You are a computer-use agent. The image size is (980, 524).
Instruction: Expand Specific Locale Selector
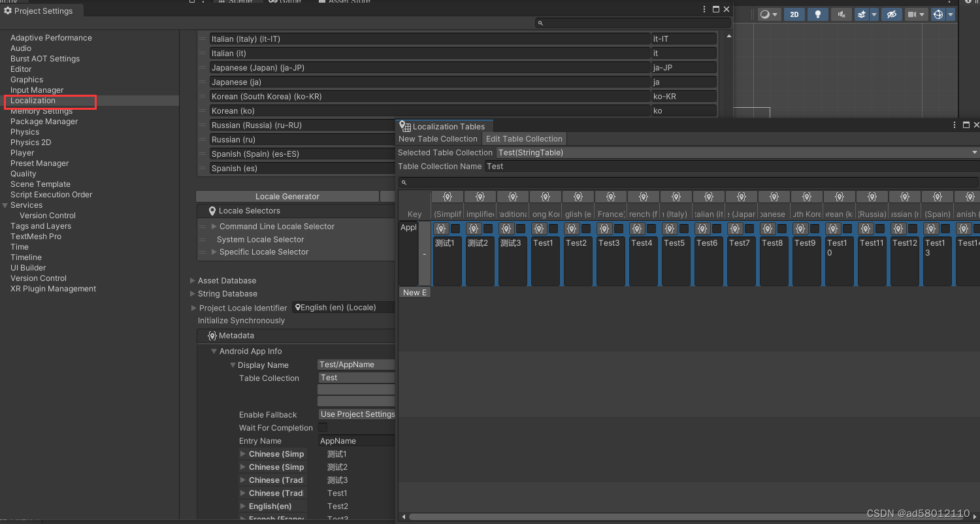[x=214, y=252]
